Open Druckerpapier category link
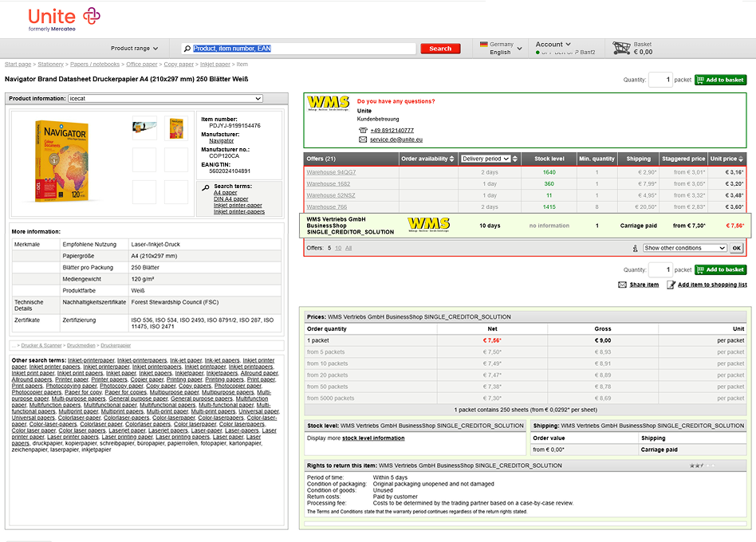 [116, 345]
